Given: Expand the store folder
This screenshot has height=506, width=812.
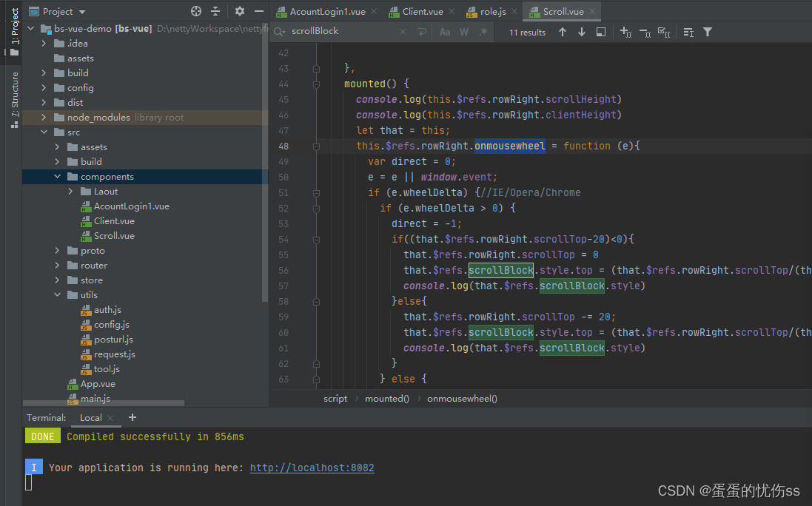Looking at the screenshot, I should (x=58, y=280).
